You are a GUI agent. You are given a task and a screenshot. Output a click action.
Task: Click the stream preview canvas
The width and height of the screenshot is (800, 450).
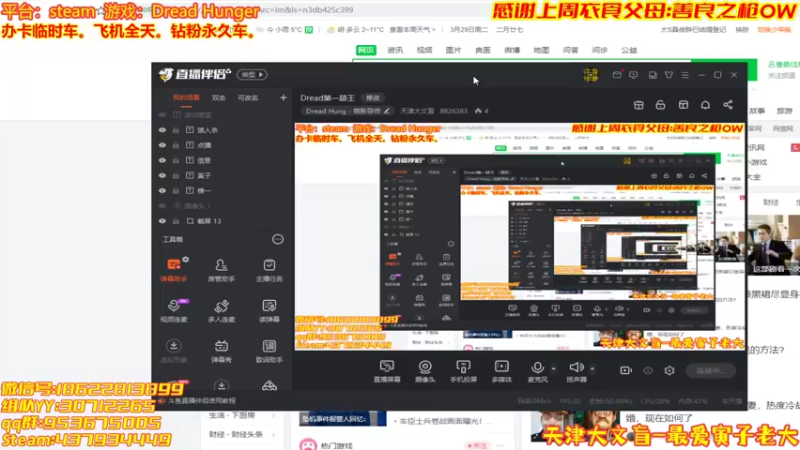(519, 236)
